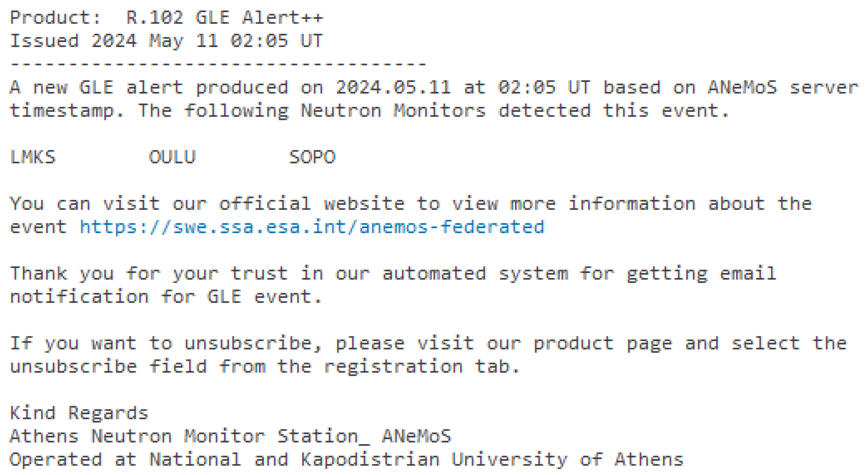Open the swe.ssa.esa.int anemos-federated link
The width and height of the screenshot is (868, 475).
[312, 227]
